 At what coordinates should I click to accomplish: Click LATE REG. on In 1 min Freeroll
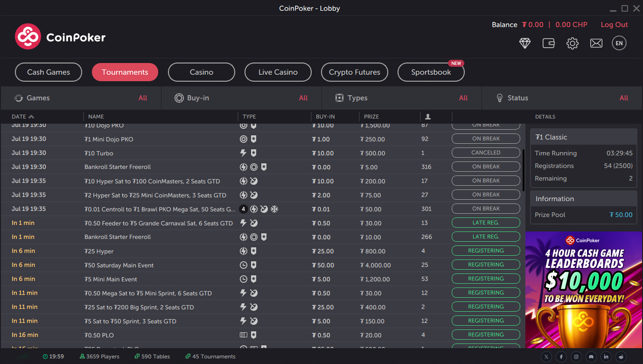[486, 237]
